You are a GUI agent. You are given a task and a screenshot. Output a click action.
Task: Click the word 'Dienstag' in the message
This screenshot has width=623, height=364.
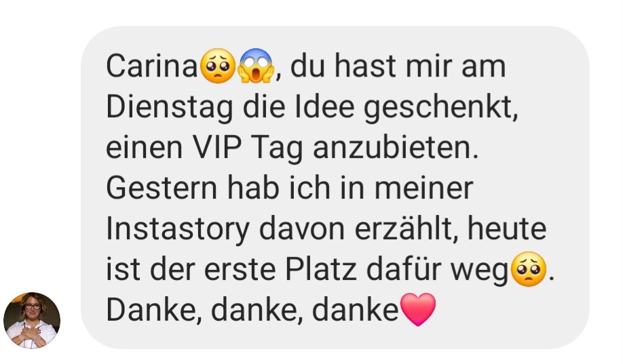coord(170,107)
